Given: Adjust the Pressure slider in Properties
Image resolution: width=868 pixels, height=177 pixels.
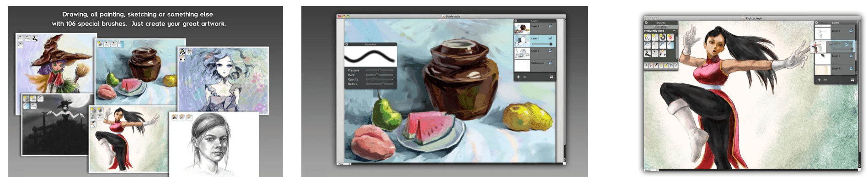Looking at the screenshot, I should tap(380, 70).
